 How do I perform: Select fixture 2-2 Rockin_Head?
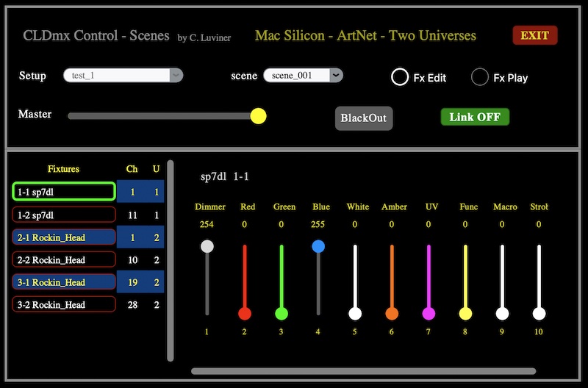(x=64, y=260)
